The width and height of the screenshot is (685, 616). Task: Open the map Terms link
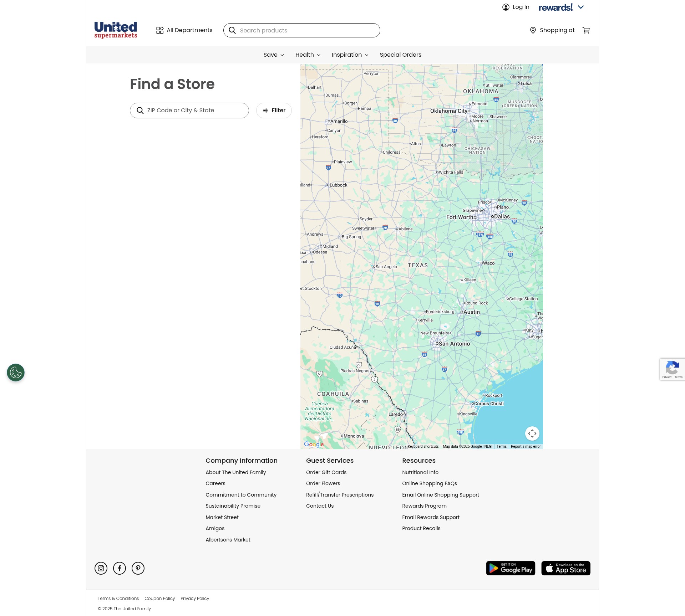pos(502,447)
